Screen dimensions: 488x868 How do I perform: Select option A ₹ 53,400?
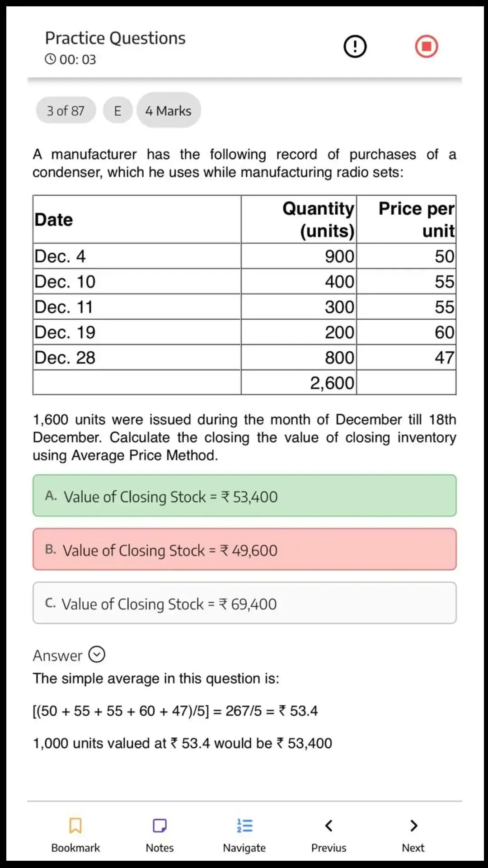point(244,496)
